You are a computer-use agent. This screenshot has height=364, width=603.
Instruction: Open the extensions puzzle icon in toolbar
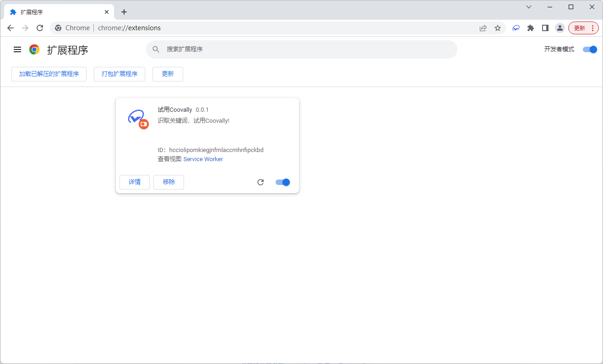pyautogui.click(x=531, y=28)
